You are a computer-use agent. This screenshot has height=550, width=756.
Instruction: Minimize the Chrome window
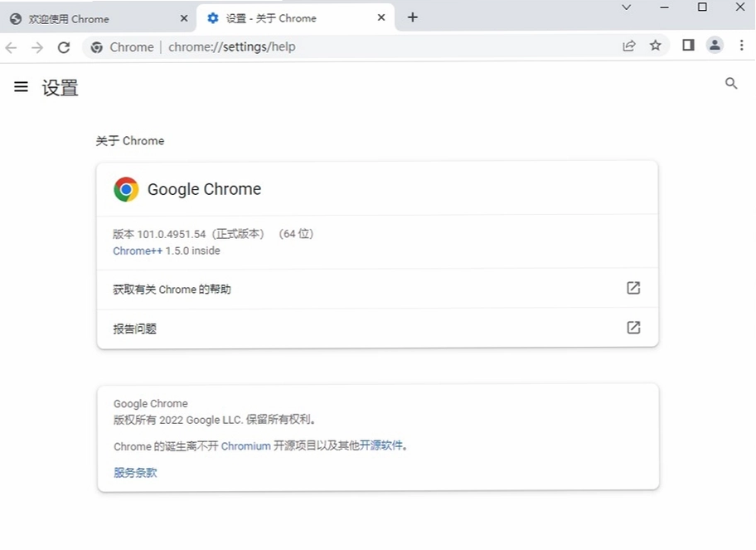point(664,7)
